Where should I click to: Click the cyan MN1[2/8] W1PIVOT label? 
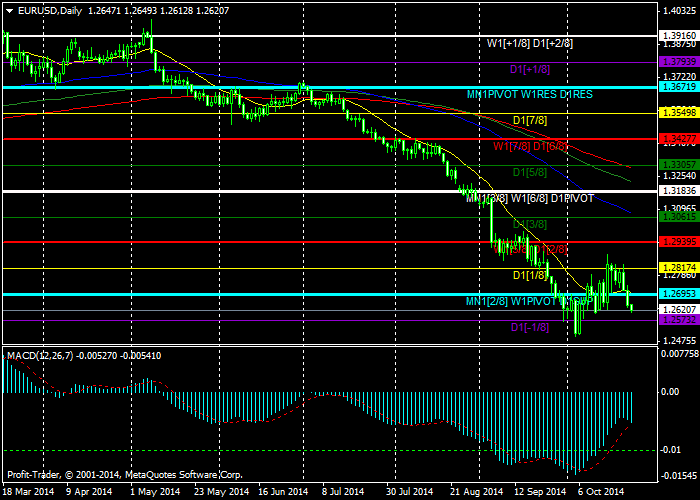click(530, 301)
